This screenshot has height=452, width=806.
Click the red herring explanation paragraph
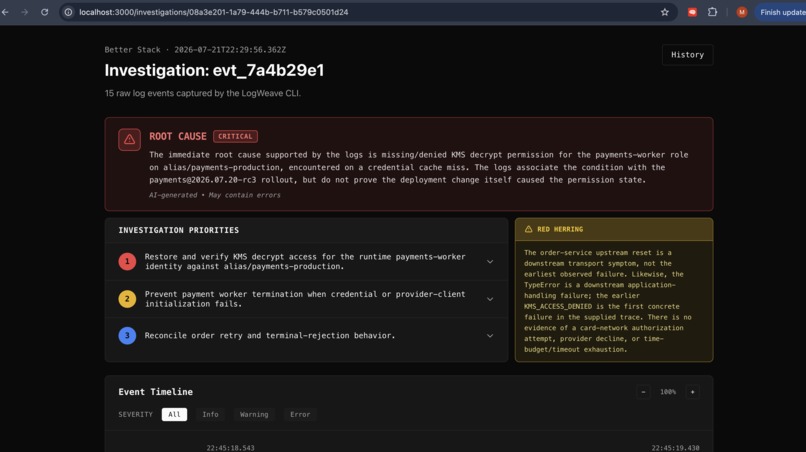tap(608, 301)
